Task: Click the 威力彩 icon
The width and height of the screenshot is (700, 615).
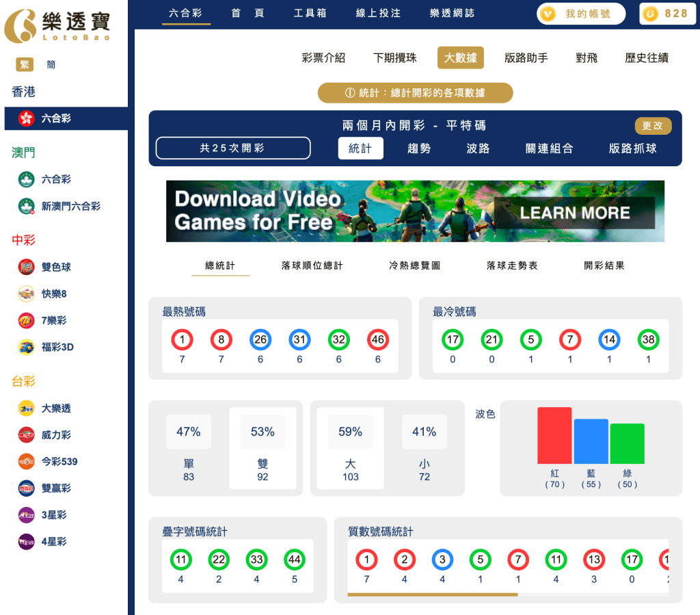Action: click(x=26, y=435)
